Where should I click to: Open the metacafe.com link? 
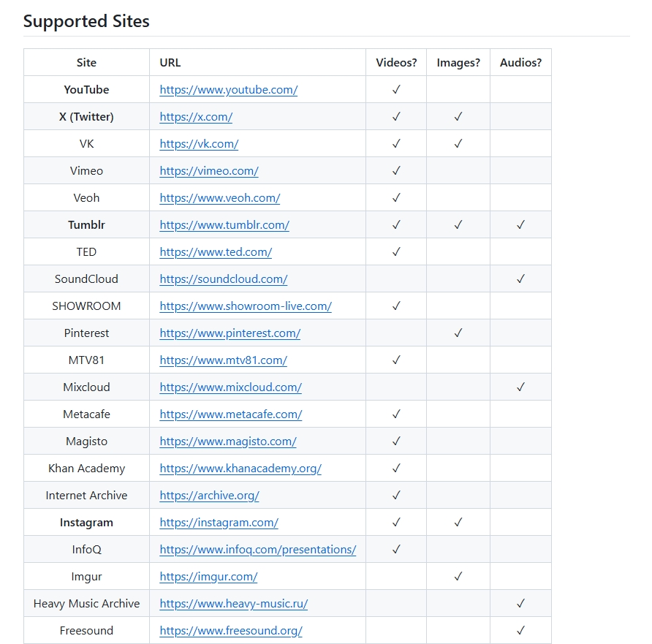pos(231,414)
